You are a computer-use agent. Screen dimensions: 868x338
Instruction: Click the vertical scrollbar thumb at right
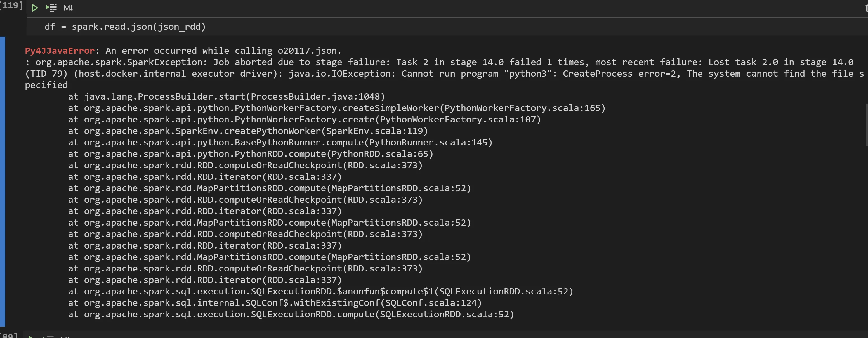pos(866,125)
